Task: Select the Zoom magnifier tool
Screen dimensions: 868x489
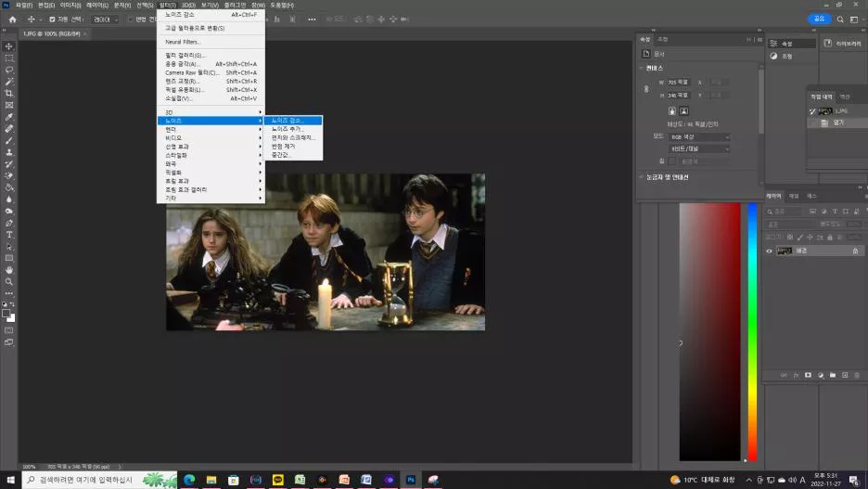Action: (x=9, y=281)
